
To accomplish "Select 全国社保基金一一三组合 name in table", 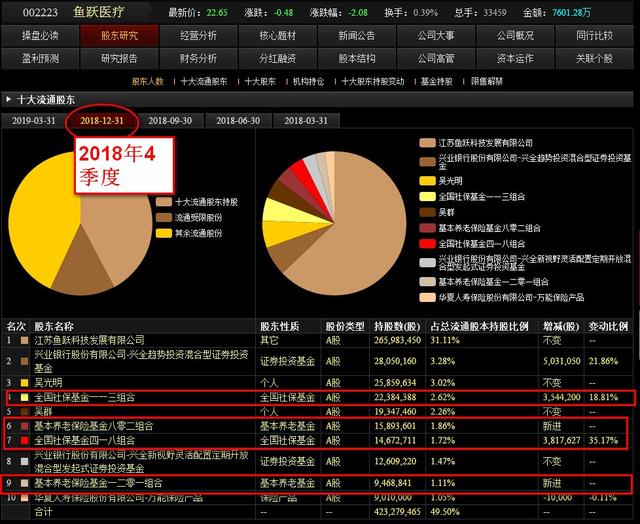I will [84, 397].
